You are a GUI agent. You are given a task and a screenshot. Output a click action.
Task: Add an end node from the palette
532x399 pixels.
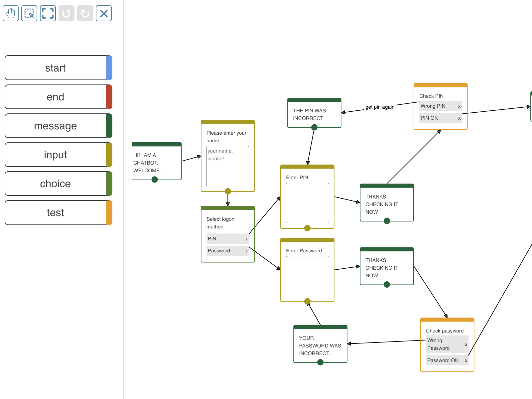coord(55,97)
